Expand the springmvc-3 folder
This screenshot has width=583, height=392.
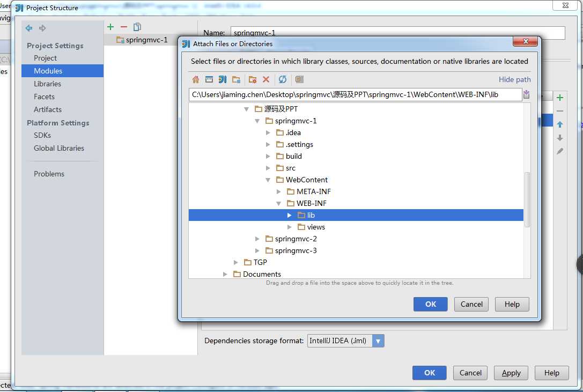point(257,250)
